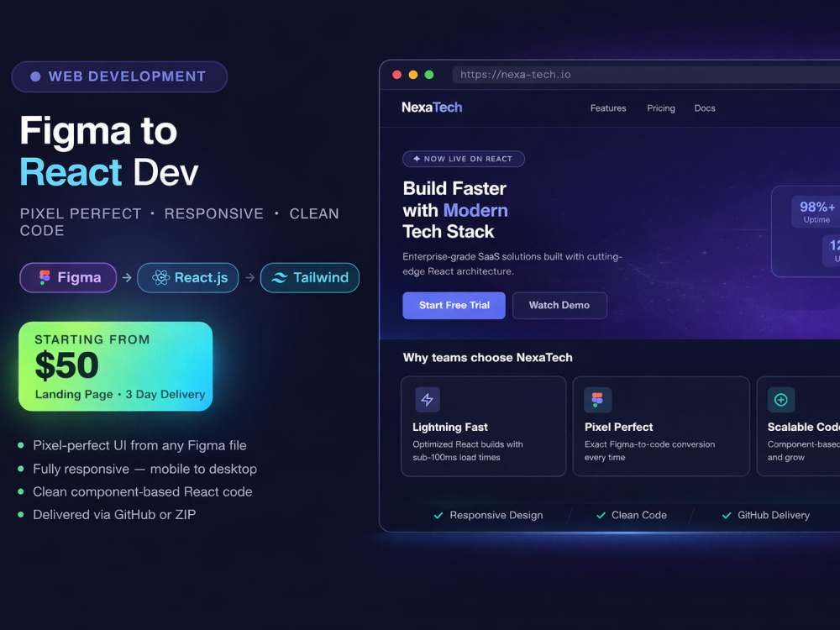Select the React.js pill
Viewport: 840px width, 630px height.
[188, 277]
